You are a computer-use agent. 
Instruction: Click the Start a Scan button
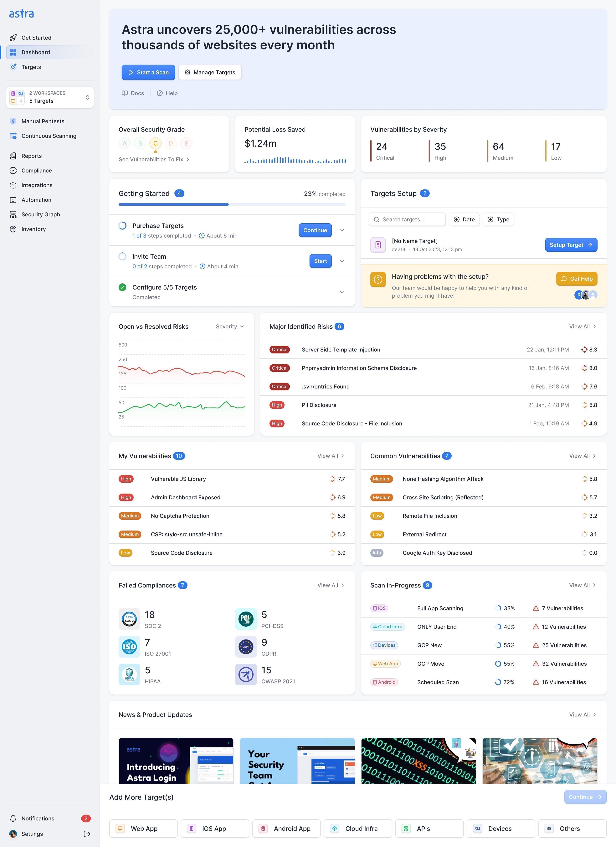point(148,72)
